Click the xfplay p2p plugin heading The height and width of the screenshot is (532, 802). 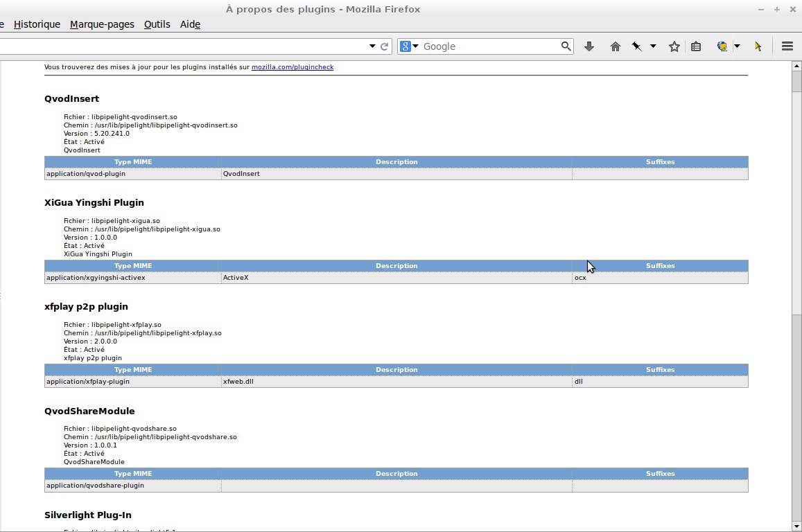point(86,307)
